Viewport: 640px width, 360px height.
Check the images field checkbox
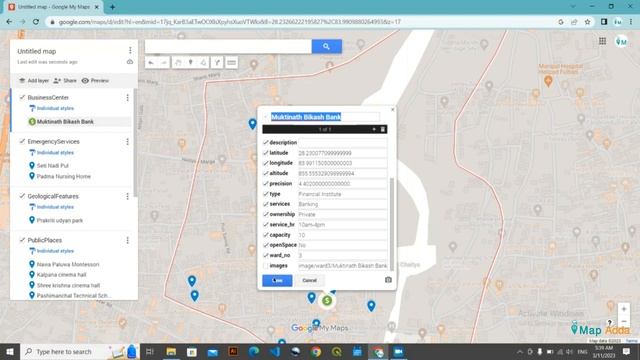pos(266,266)
